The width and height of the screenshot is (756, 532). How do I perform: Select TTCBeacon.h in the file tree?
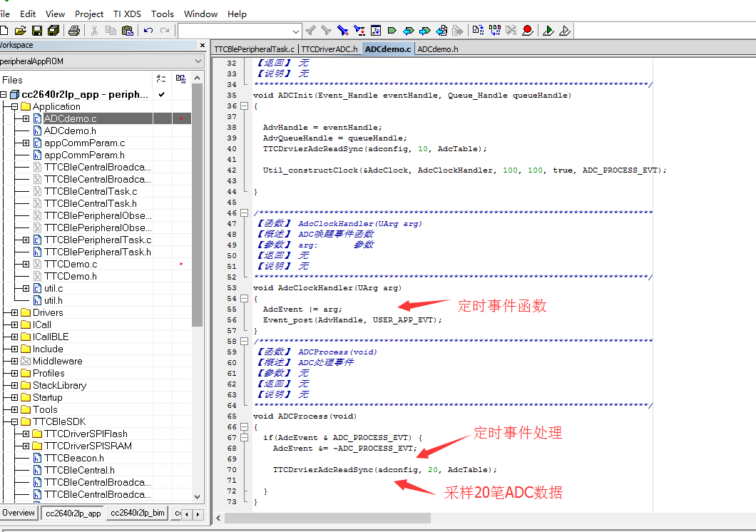coord(73,459)
